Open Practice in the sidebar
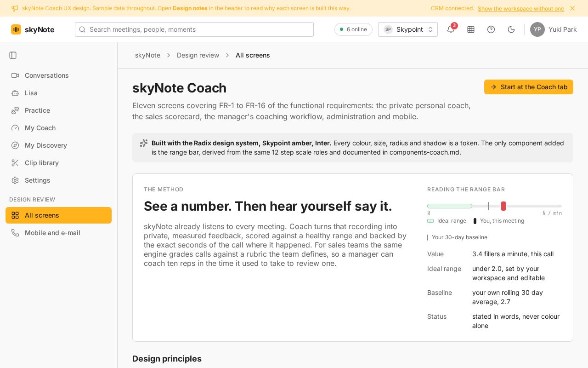 (58, 110)
